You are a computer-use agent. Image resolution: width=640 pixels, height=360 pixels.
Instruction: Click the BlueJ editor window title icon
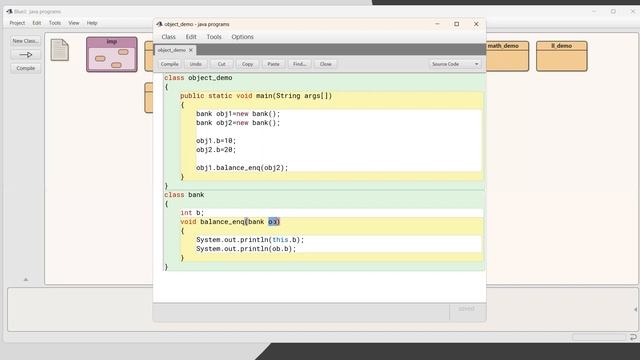point(160,24)
